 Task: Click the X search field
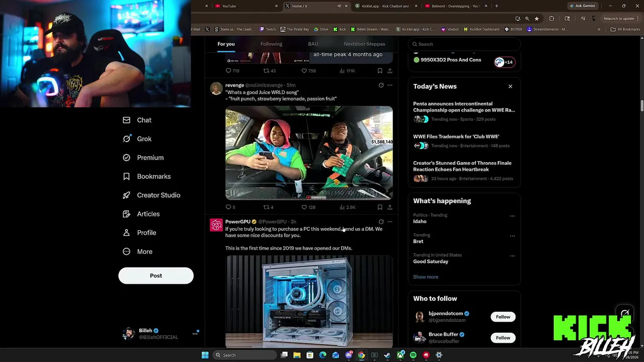464,44
